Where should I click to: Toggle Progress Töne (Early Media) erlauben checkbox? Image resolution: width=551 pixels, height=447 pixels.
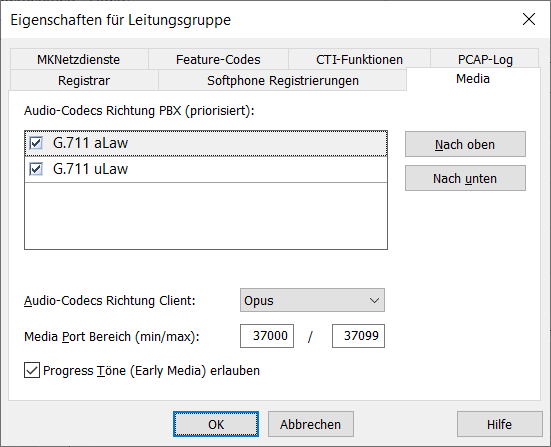32,370
